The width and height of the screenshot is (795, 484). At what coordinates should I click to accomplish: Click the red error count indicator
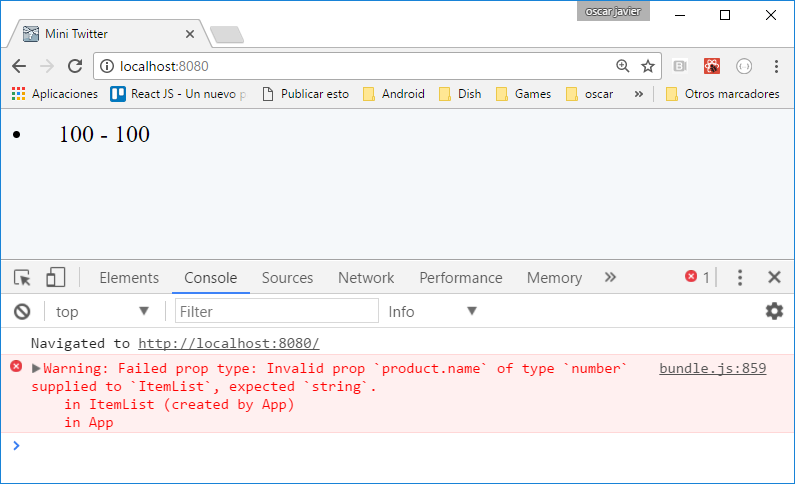click(698, 277)
